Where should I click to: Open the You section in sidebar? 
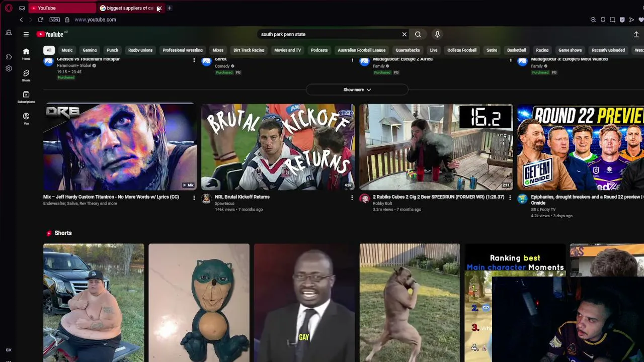tap(26, 119)
